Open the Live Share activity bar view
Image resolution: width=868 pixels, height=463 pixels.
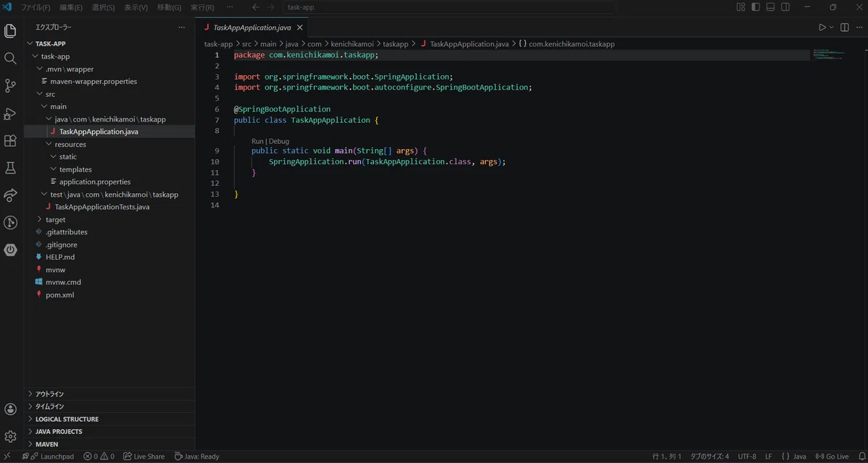tap(10, 195)
